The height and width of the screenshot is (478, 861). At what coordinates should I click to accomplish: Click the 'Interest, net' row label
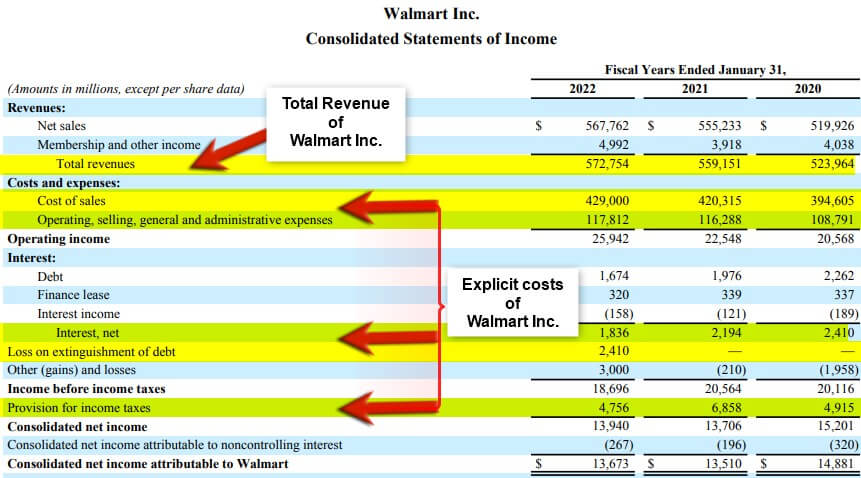click(x=87, y=333)
